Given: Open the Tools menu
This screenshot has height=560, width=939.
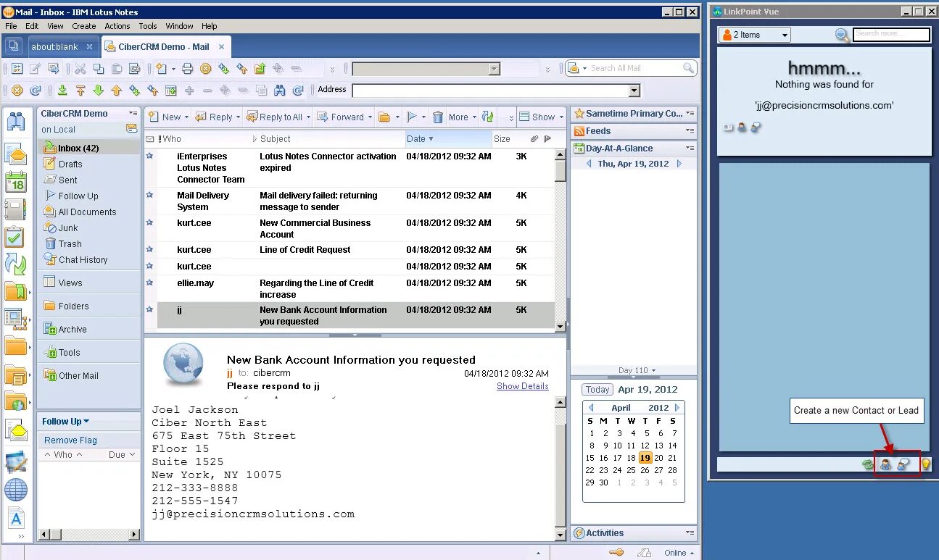Looking at the screenshot, I should coord(148,26).
